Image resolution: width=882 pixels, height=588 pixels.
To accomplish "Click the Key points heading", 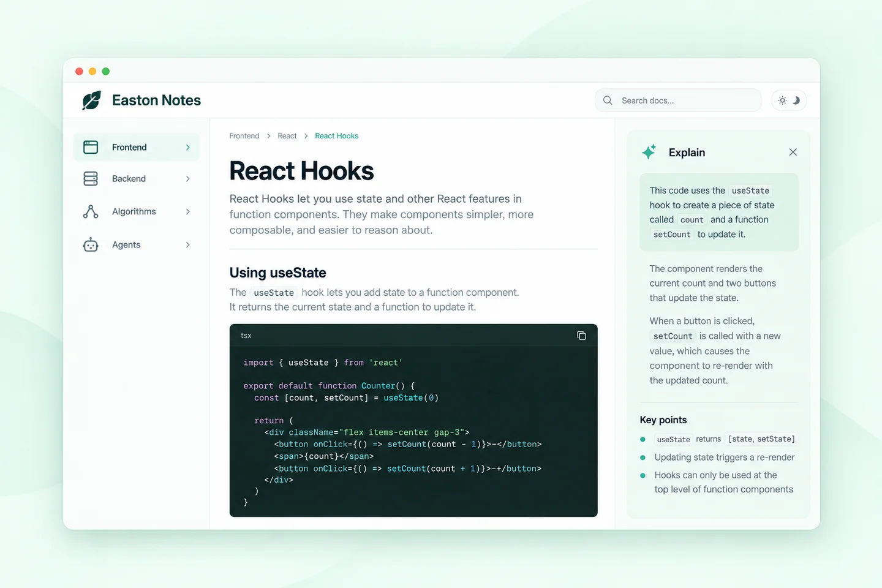I will 663,420.
